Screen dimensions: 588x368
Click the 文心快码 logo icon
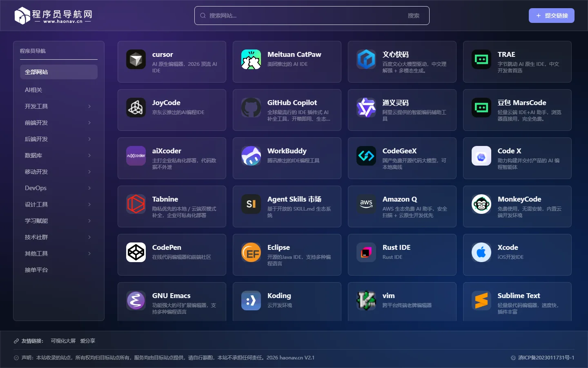click(x=366, y=59)
